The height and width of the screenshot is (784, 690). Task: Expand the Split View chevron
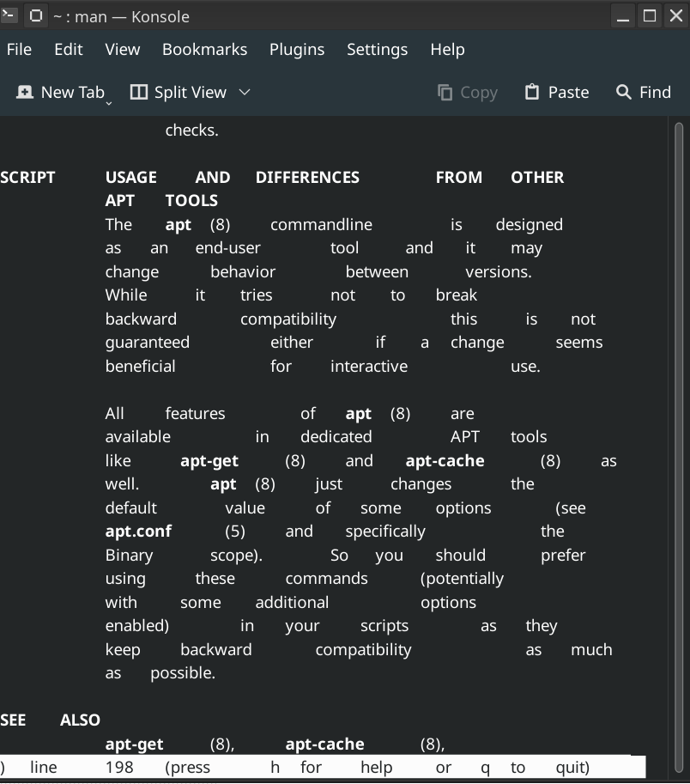[245, 92]
